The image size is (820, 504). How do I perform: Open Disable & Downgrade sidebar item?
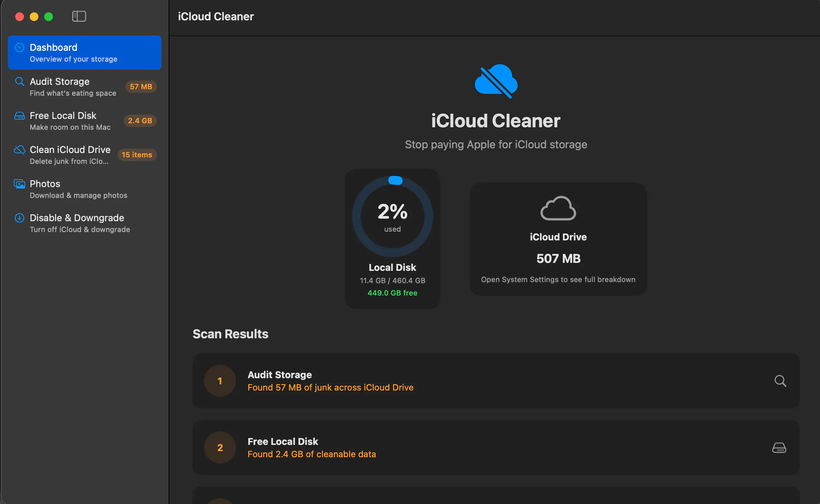tap(84, 223)
